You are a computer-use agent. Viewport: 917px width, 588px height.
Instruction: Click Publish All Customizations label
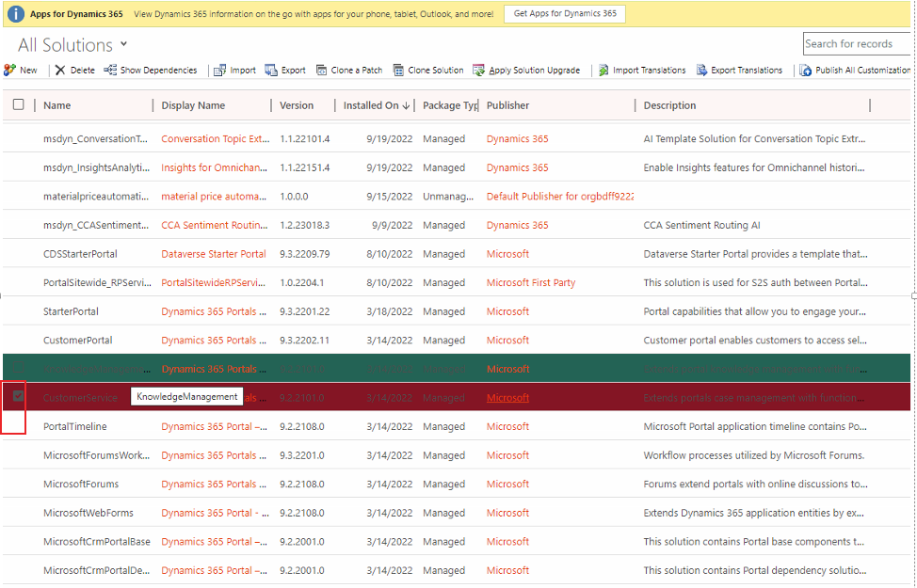863,71
